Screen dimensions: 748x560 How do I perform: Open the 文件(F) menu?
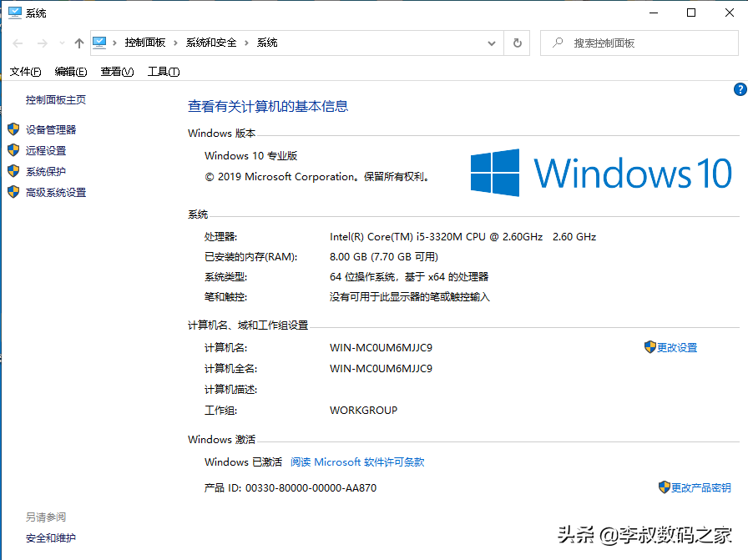click(x=25, y=72)
